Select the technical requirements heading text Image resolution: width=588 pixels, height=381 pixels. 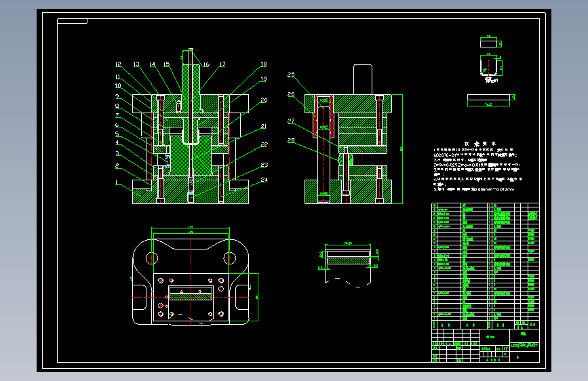coord(480,144)
